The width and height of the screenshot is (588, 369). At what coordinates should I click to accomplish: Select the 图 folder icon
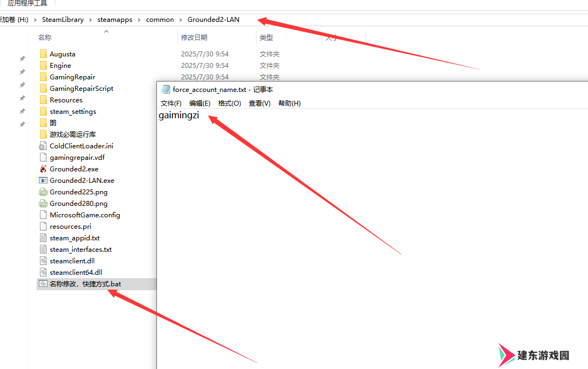coord(43,123)
